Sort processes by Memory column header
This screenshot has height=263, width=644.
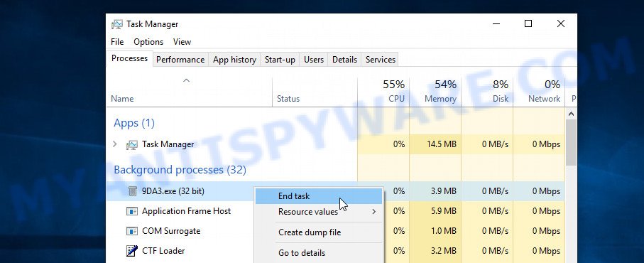pos(435,92)
